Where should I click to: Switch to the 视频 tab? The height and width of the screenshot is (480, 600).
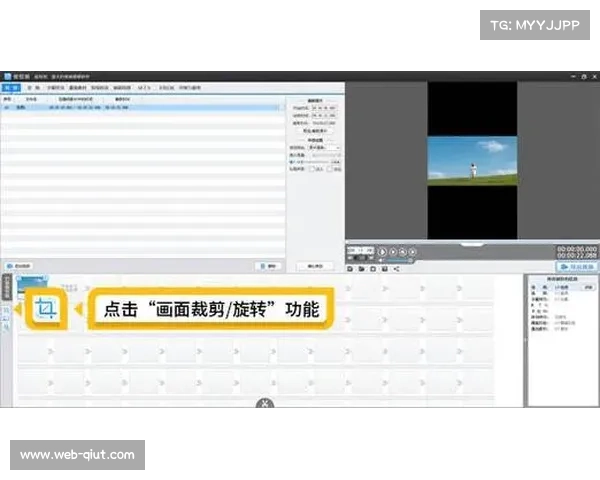[11, 88]
